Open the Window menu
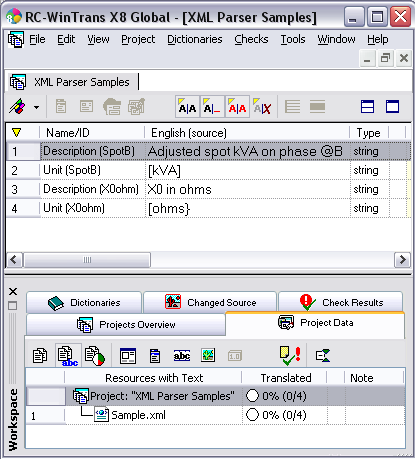 [336, 39]
